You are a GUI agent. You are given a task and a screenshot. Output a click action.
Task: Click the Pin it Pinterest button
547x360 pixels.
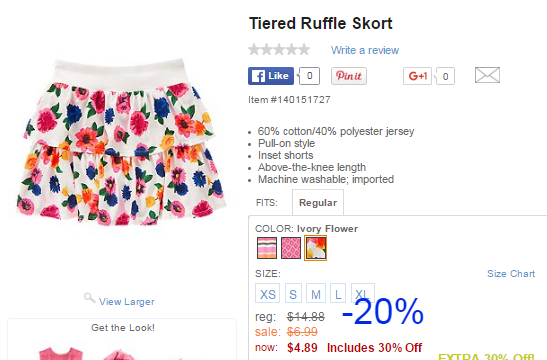click(349, 76)
